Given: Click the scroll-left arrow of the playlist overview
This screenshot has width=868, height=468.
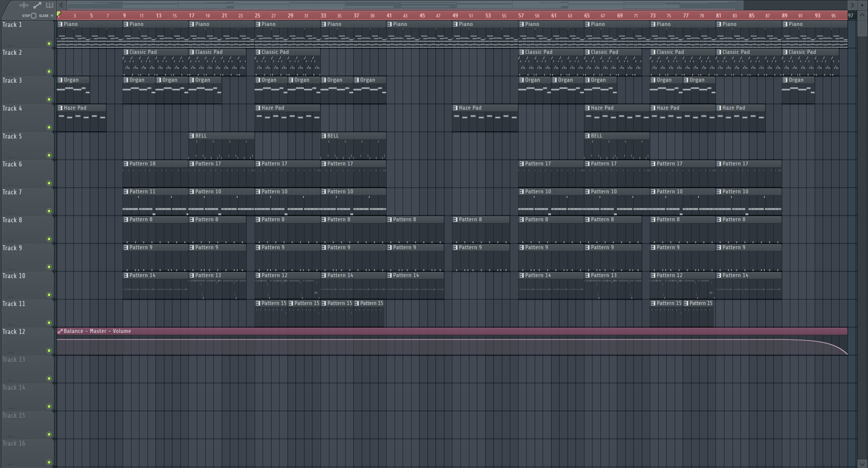Looking at the screenshot, I should pyautogui.click(x=61, y=5).
